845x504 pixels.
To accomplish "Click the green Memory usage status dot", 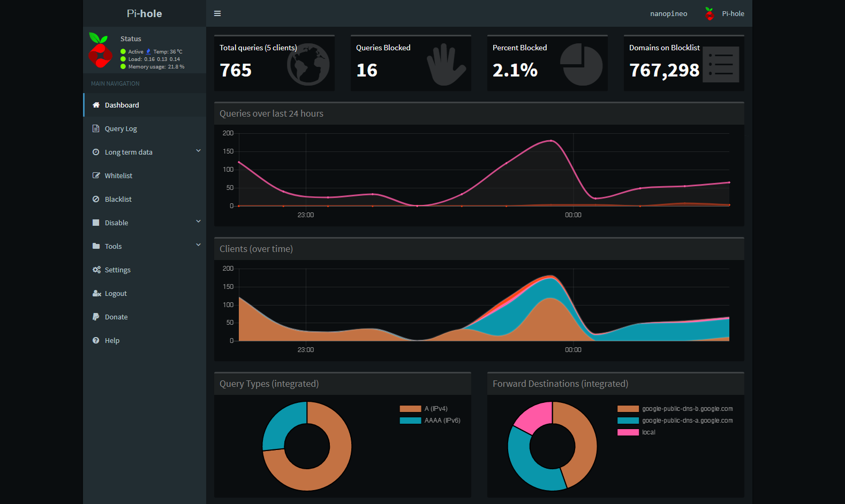I will tap(123, 67).
